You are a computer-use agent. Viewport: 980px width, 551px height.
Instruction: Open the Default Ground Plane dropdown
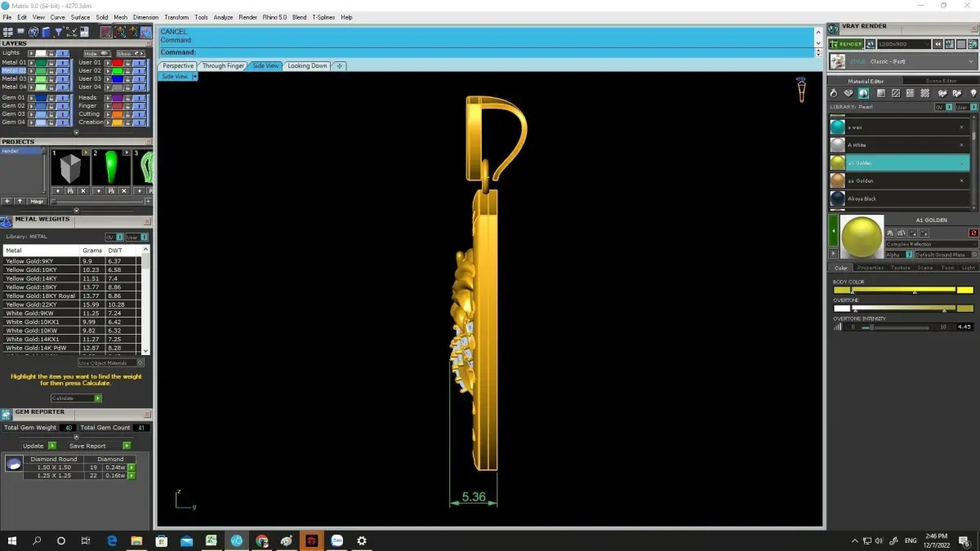click(946, 255)
